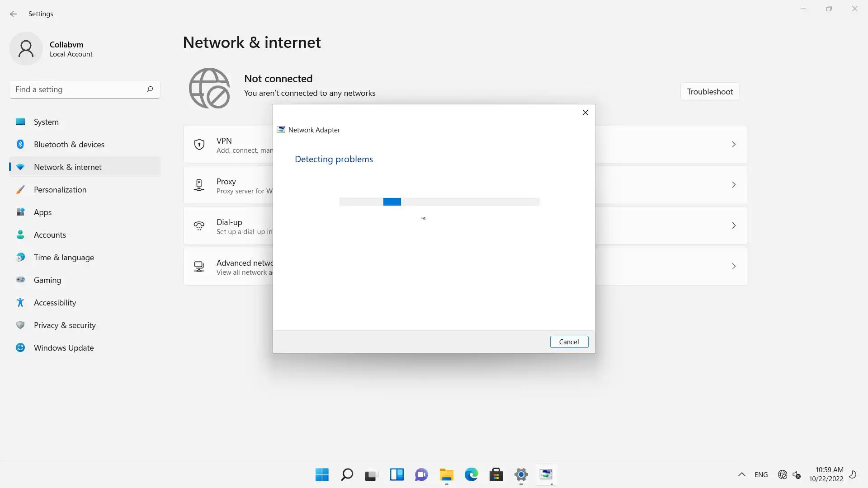868x488 pixels.
Task: Open the Privacy & security page
Action: (x=65, y=325)
